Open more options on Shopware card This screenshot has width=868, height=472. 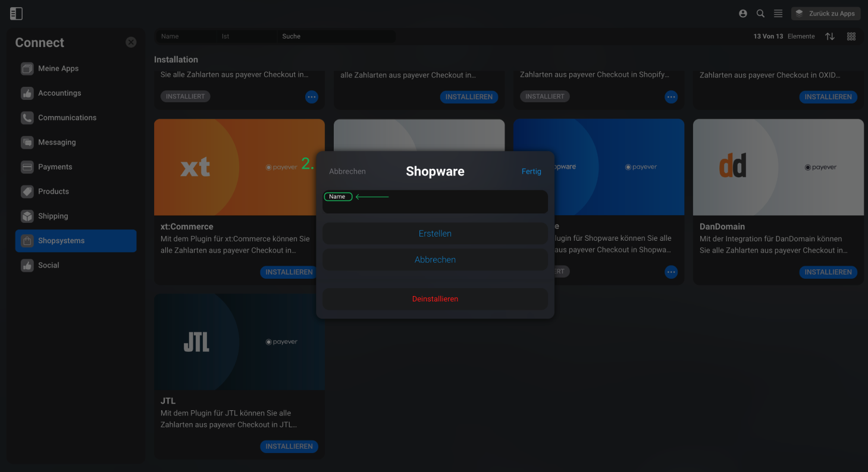tap(671, 272)
